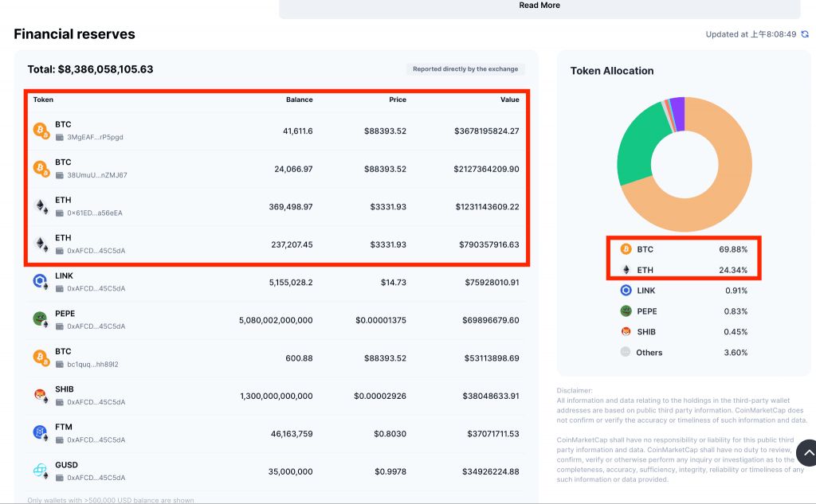Click the PEPE frog icon in table
The height and width of the screenshot is (504, 816).
pos(41,319)
